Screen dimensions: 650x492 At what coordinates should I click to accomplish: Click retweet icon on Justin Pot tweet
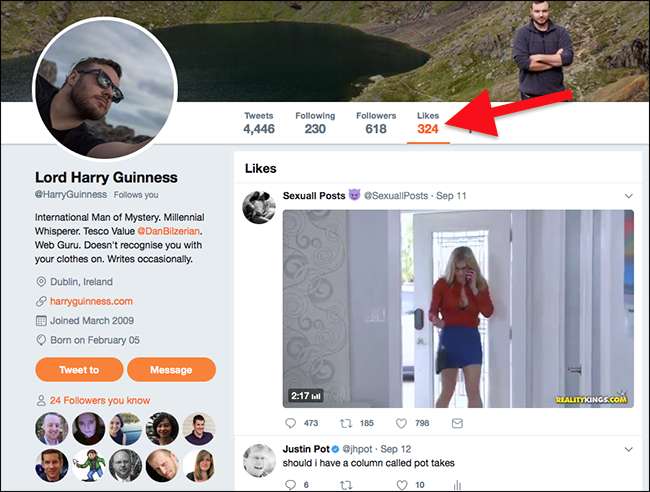click(x=347, y=484)
